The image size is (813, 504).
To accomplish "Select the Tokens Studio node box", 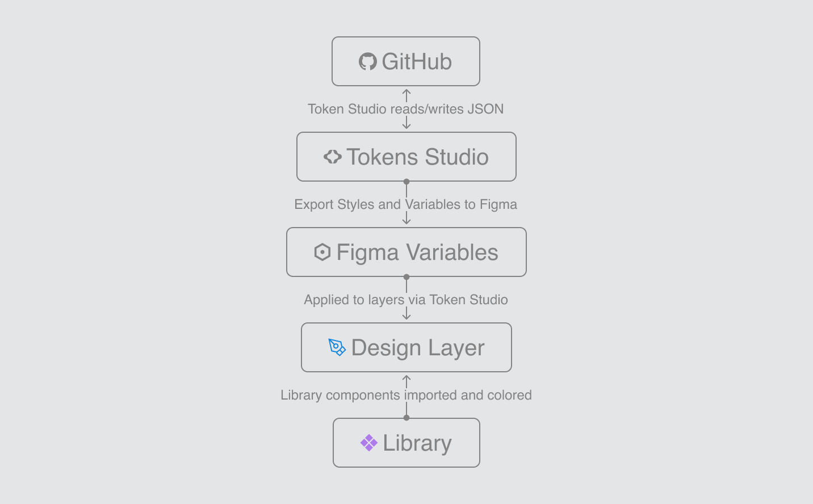I will click(407, 157).
